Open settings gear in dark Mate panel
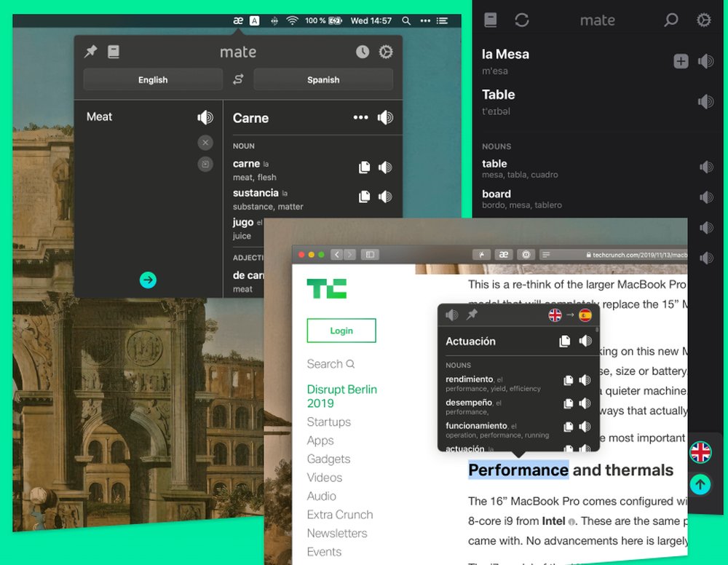This screenshot has width=728, height=565. [704, 20]
